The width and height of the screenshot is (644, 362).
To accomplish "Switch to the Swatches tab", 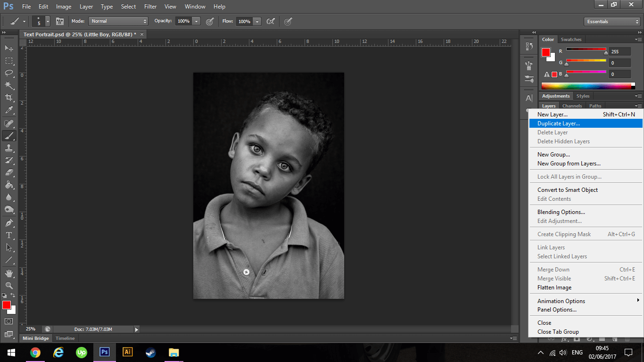I will [x=571, y=40].
